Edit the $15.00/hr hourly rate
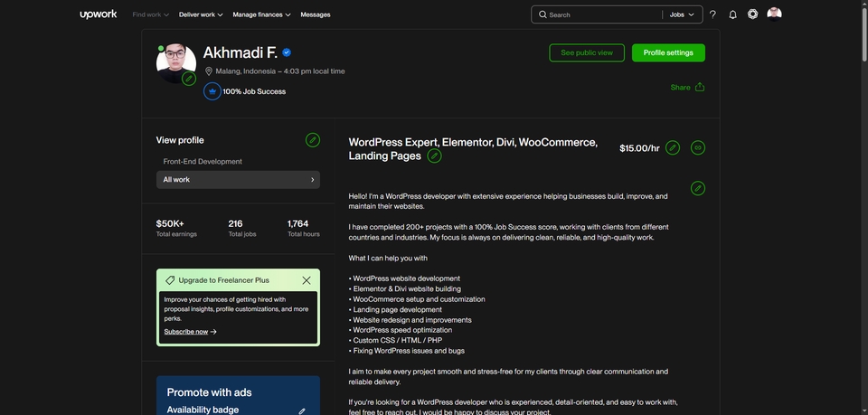Screen dimensions: 868x415 (x=673, y=147)
